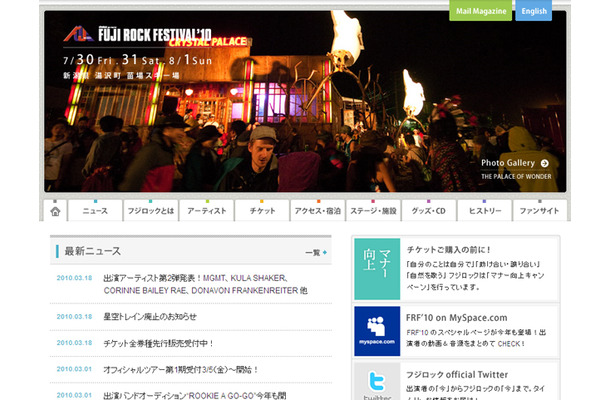Switch language with English button
Viewport: 610px width, 400px height.
click(x=533, y=11)
